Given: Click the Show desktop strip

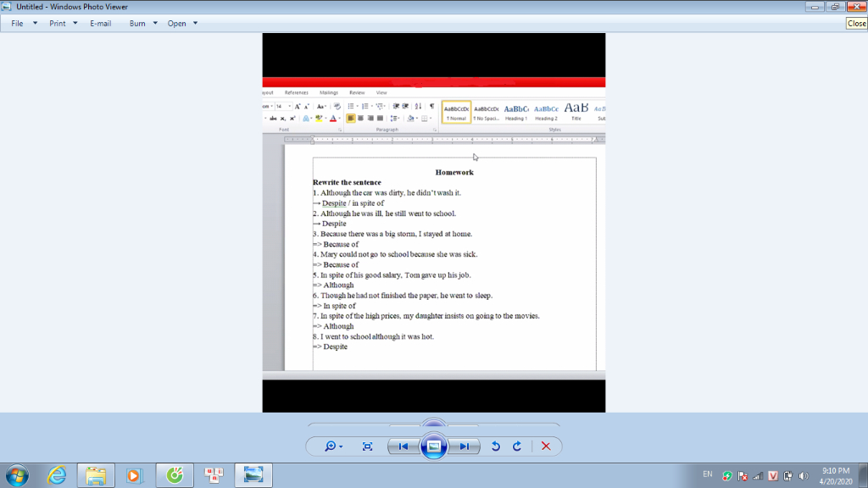Looking at the screenshot, I should point(864,475).
